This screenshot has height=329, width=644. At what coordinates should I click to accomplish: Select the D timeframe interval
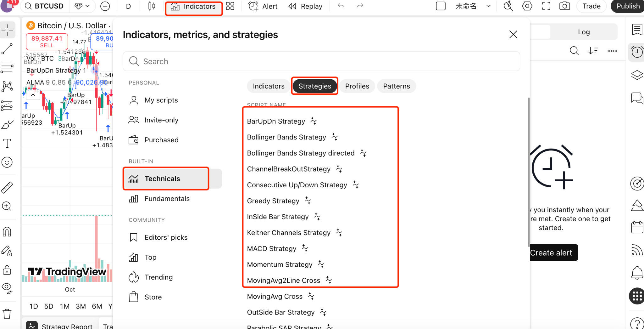click(128, 6)
